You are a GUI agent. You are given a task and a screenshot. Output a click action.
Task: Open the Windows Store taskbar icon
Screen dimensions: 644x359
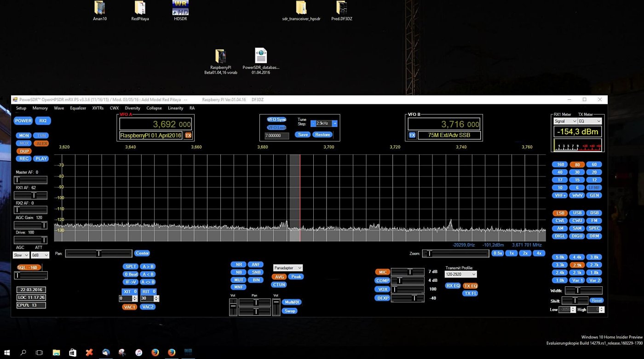[x=73, y=353]
